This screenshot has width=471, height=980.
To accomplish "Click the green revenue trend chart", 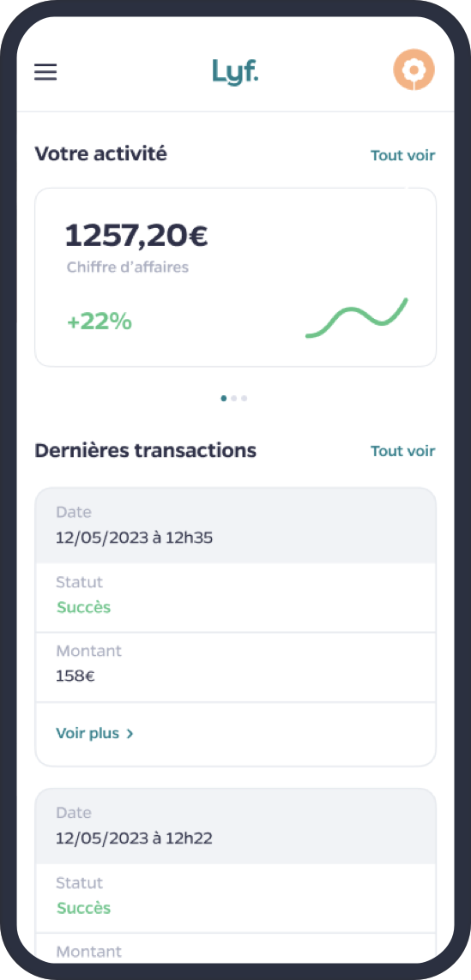I will [357, 319].
